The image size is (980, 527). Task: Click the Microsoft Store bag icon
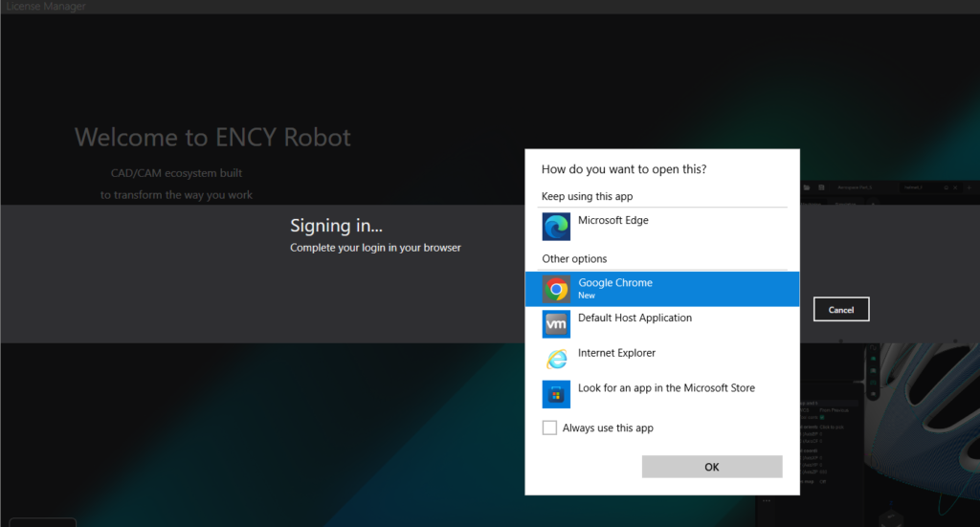(556, 394)
